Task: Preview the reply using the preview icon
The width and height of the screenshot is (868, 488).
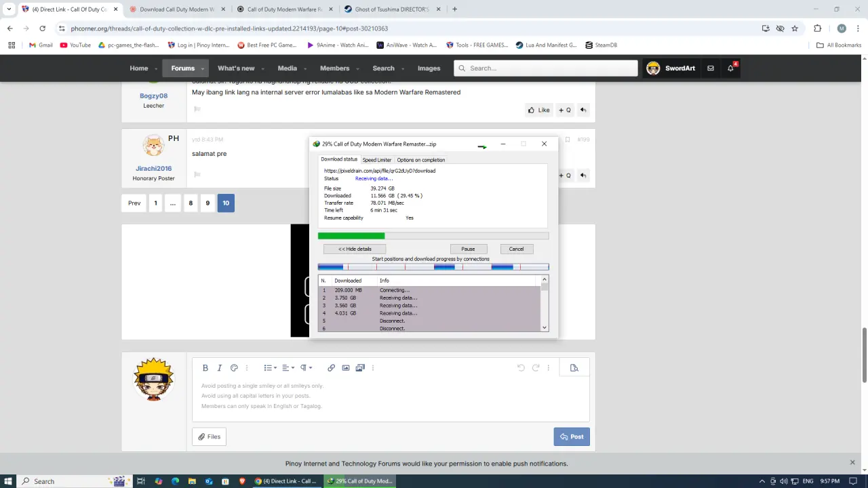Action: coord(574,368)
